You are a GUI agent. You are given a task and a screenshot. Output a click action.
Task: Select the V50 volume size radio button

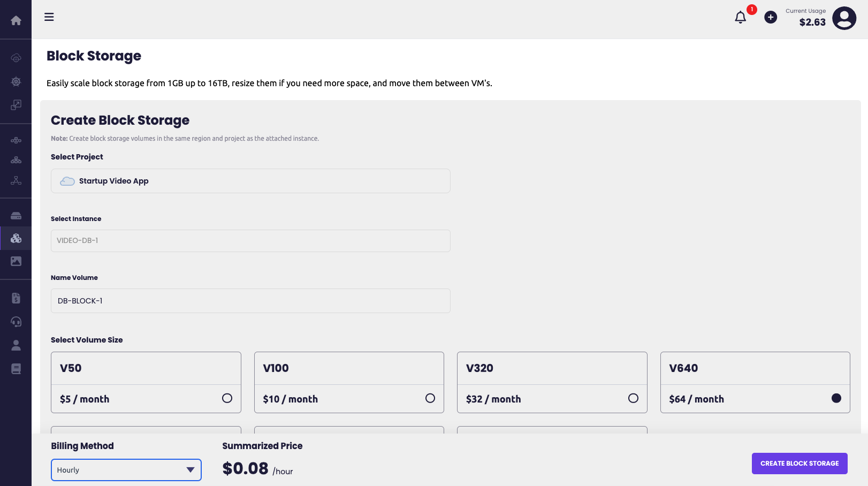click(227, 398)
